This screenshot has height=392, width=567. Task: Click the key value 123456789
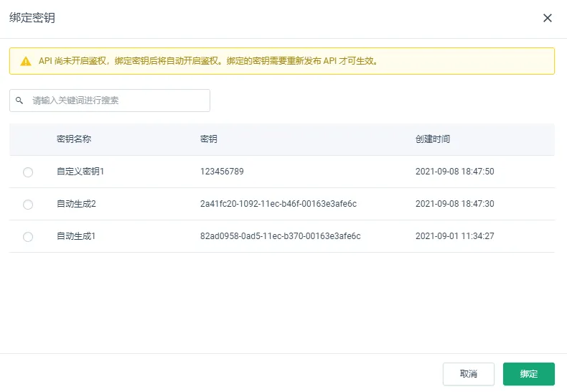(x=222, y=172)
